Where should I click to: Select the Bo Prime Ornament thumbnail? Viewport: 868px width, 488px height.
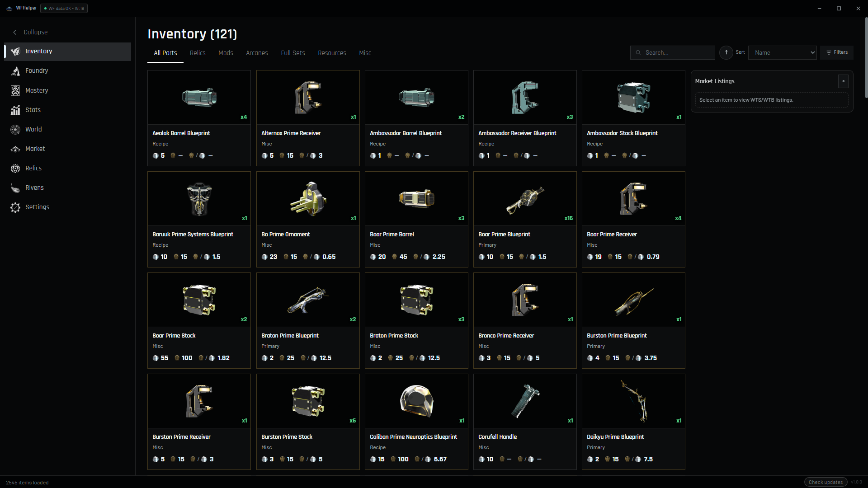(x=308, y=199)
